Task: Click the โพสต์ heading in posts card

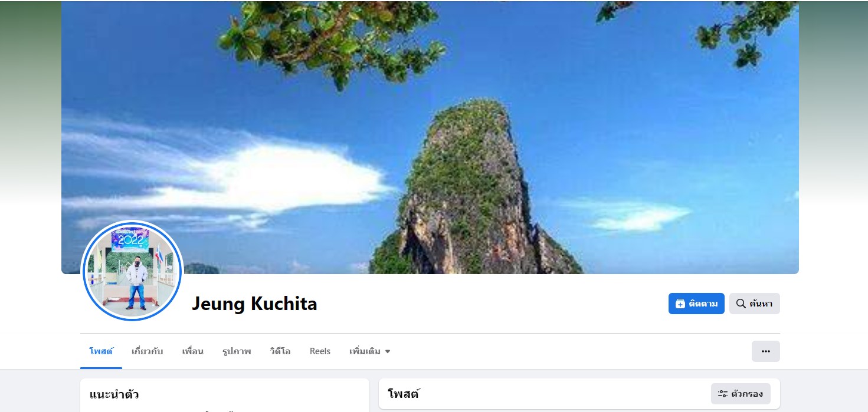Action: [x=403, y=394]
